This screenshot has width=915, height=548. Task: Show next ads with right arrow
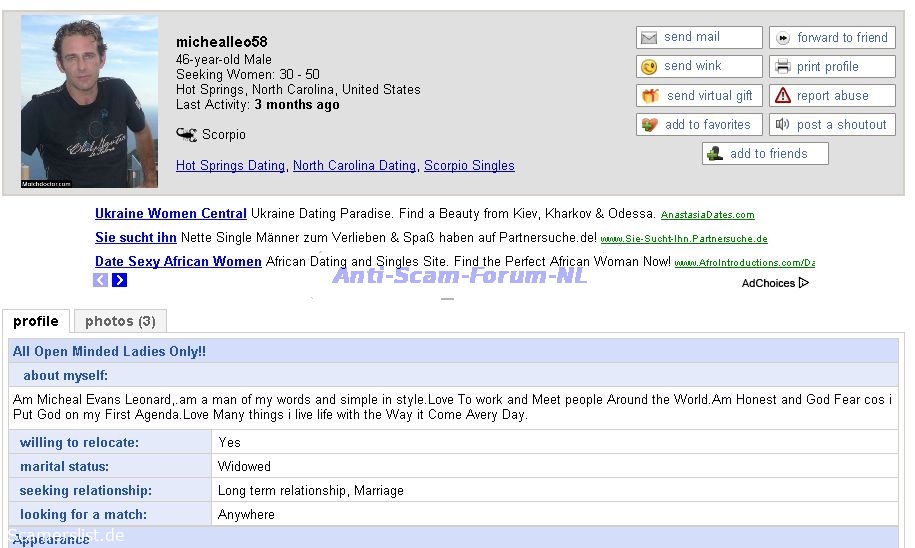120,280
